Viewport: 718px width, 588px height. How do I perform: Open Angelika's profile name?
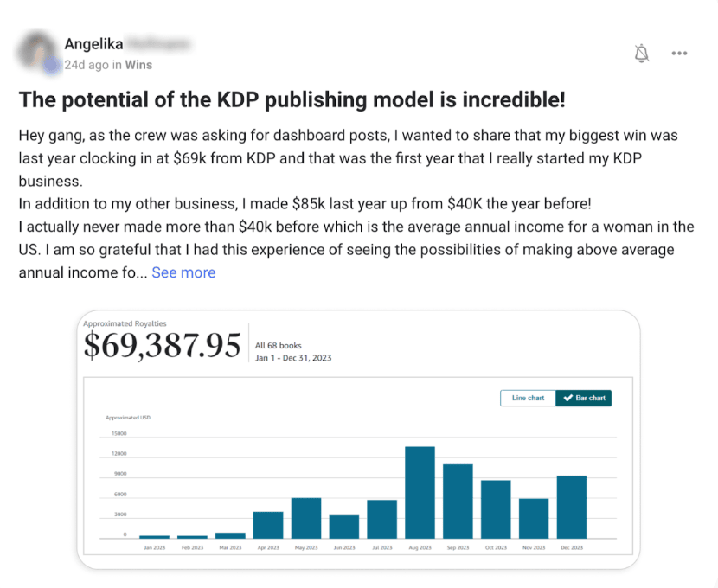pos(93,44)
